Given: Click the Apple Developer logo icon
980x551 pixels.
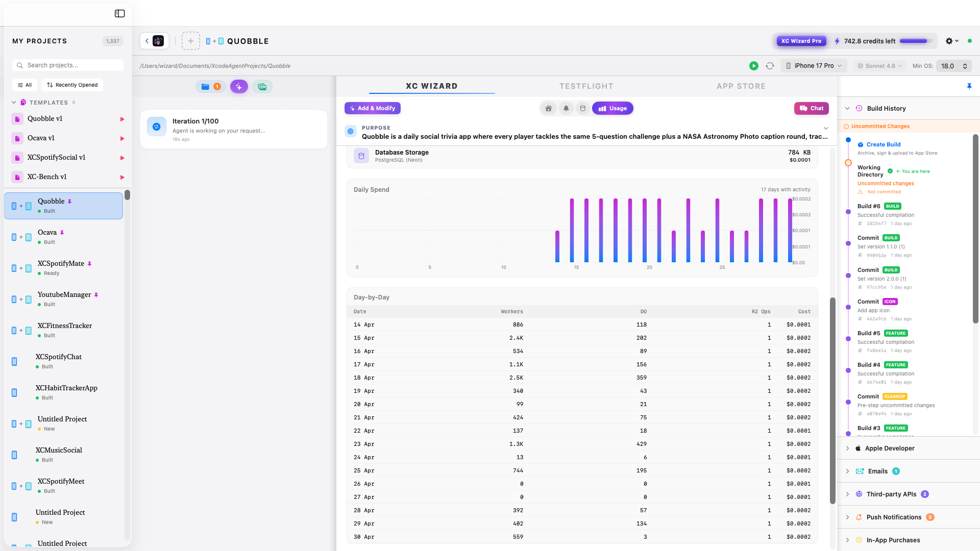Looking at the screenshot, I should click(858, 448).
